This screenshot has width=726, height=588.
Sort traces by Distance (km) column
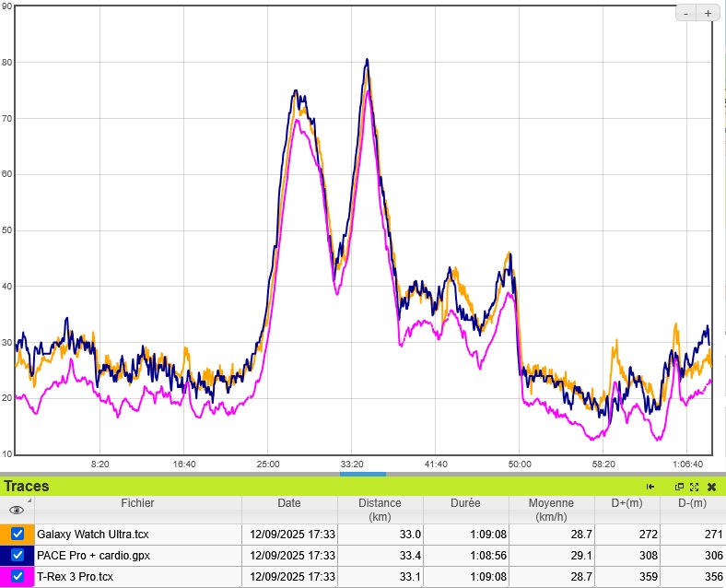pos(380,510)
